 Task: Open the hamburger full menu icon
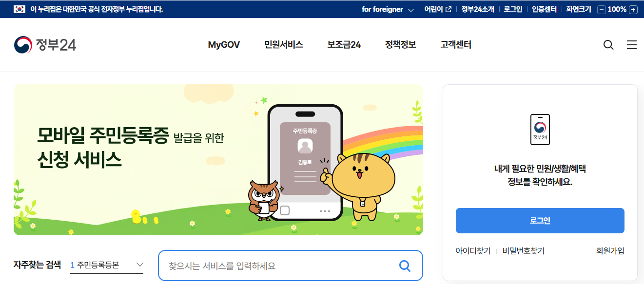click(x=632, y=45)
